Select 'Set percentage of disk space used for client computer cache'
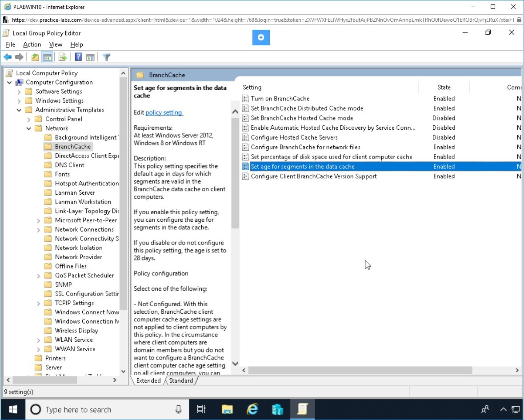The image size is (524, 420). pyautogui.click(x=332, y=157)
